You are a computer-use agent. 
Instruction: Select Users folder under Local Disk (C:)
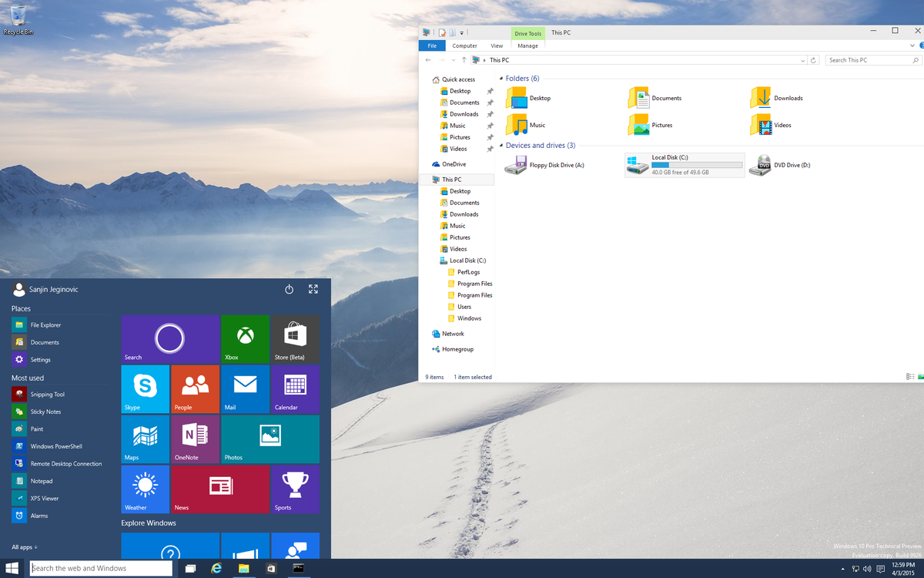pos(459,307)
